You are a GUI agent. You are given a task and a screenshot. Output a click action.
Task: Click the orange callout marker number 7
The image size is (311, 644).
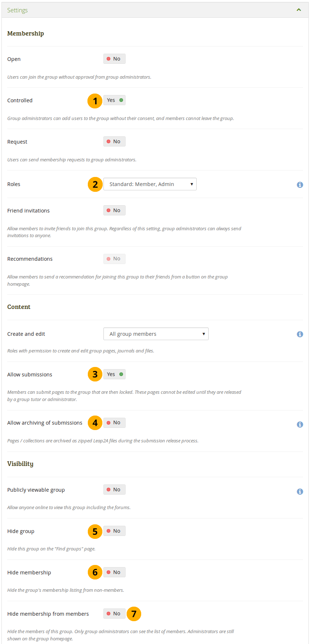134,614
